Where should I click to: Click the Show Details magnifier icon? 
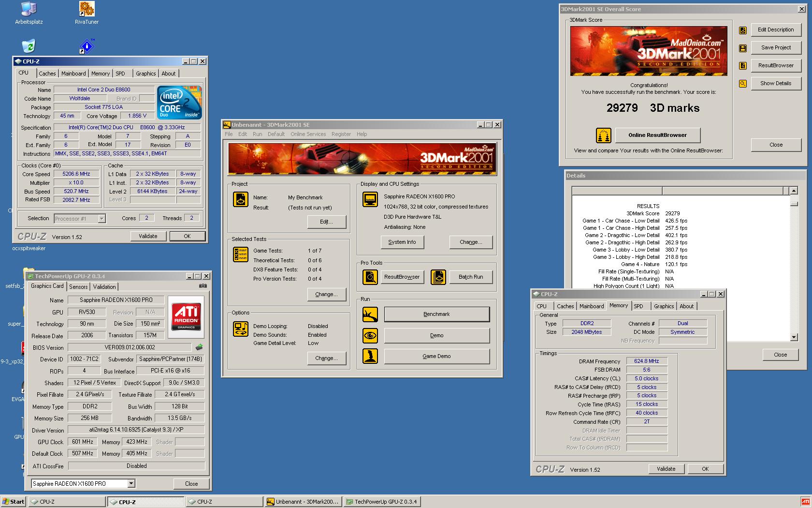click(743, 84)
